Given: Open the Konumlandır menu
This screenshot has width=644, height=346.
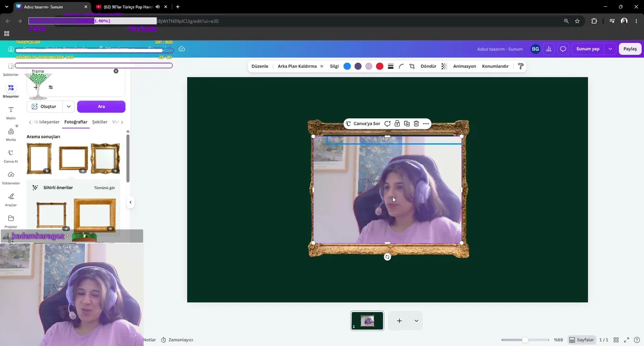Looking at the screenshot, I should coord(495,66).
